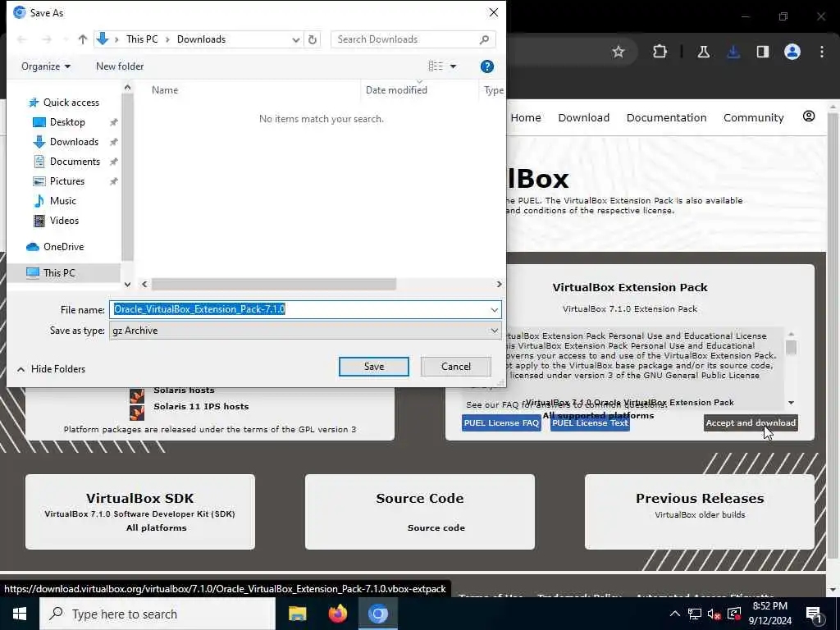Collapse with Hide Folders
This screenshot has width=840, height=630.
pos(52,369)
